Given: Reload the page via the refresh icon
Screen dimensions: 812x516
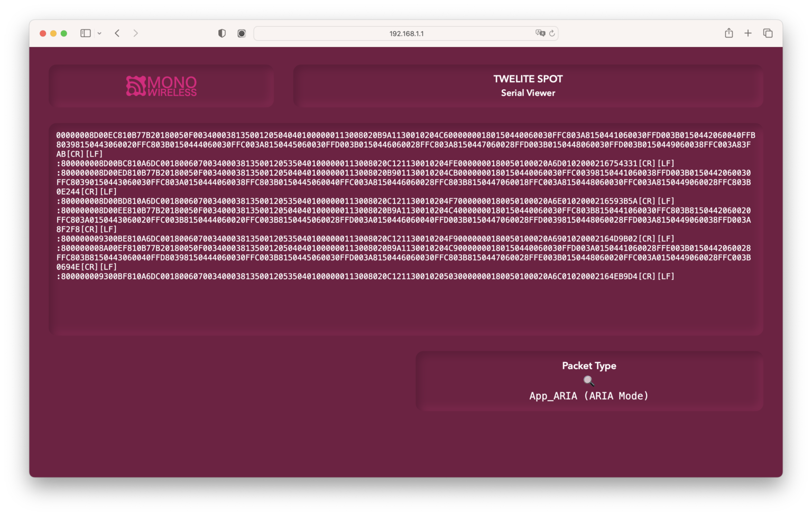Looking at the screenshot, I should tap(552, 33).
